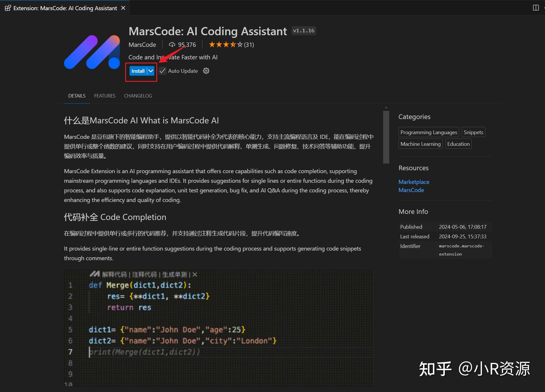Expand the Install button dropdown arrow

click(x=151, y=71)
